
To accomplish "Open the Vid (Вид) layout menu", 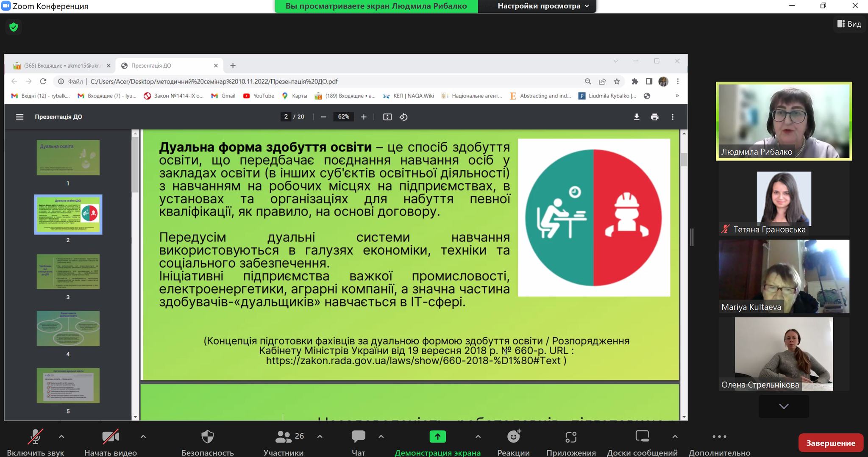I will (x=849, y=24).
